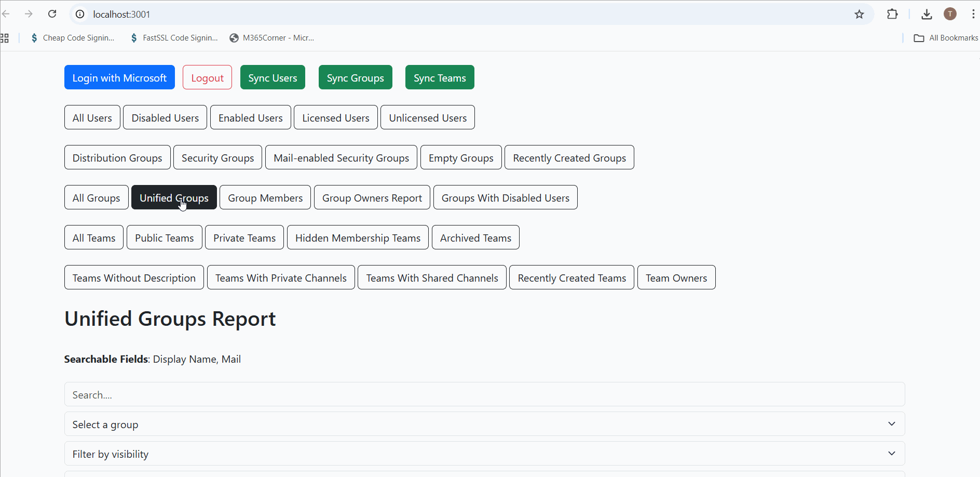
Task: Click the Search input field
Action: pos(484,394)
